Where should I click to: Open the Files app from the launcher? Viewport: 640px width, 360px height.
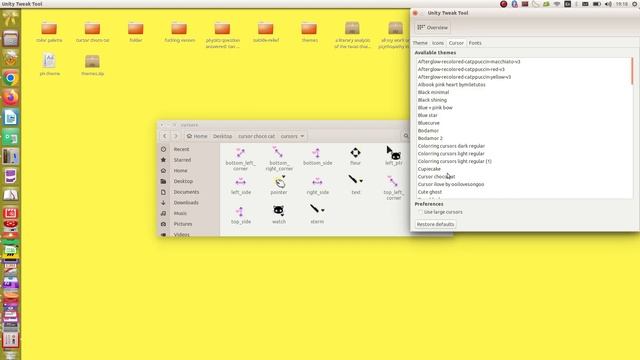(11, 39)
